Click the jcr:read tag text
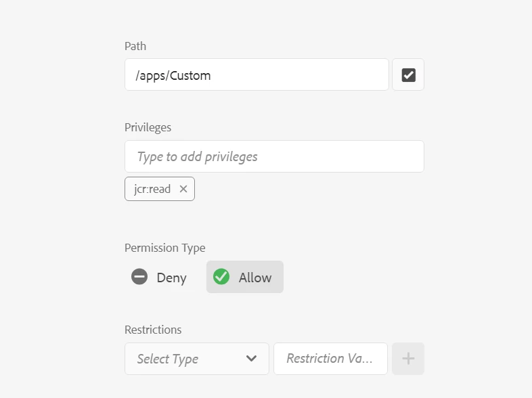This screenshot has height=398, width=532. tap(152, 190)
